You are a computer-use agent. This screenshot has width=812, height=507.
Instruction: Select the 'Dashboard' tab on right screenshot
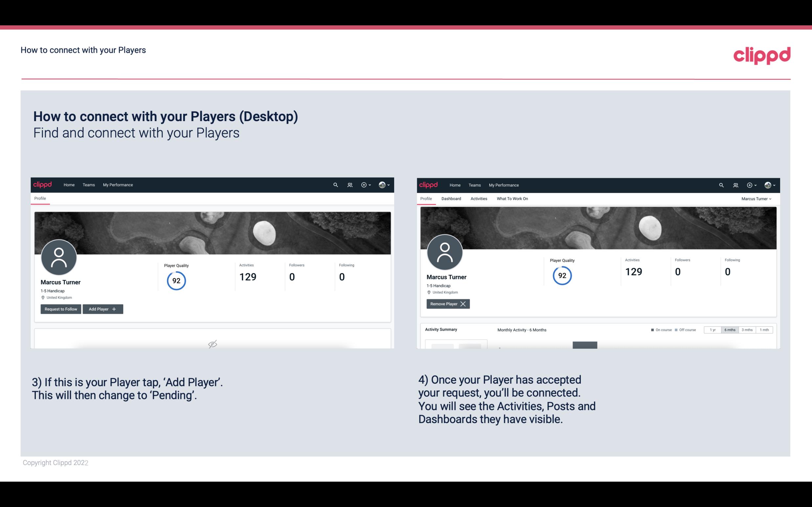point(450,199)
